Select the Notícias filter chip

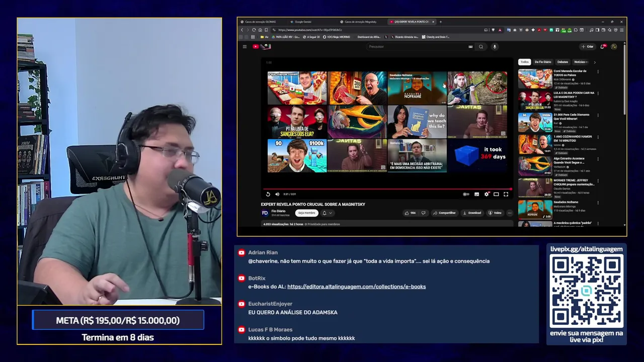(x=580, y=62)
